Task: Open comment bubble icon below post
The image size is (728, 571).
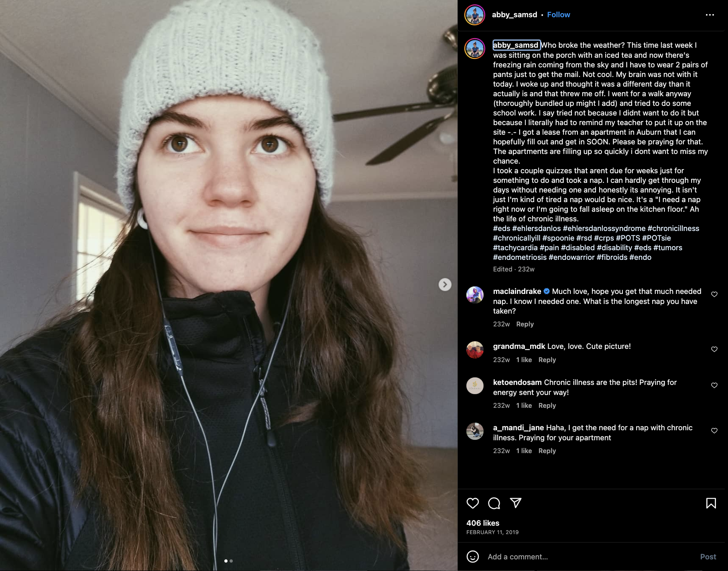Action: tap(494, 503)
